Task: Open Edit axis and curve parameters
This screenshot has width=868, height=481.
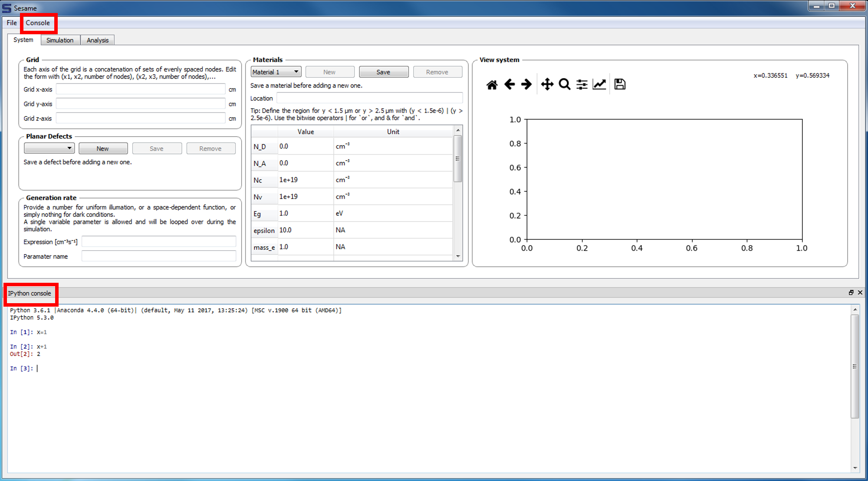Action: [x=599, y=84]
